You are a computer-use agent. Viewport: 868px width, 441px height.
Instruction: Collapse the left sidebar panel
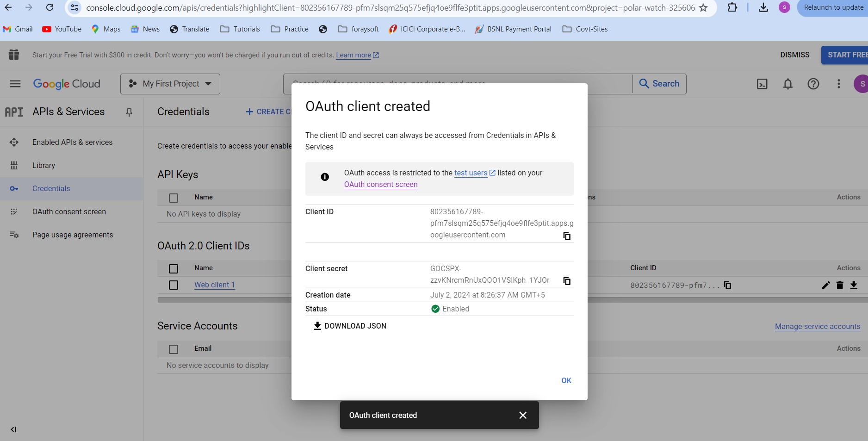pos(13,429)
